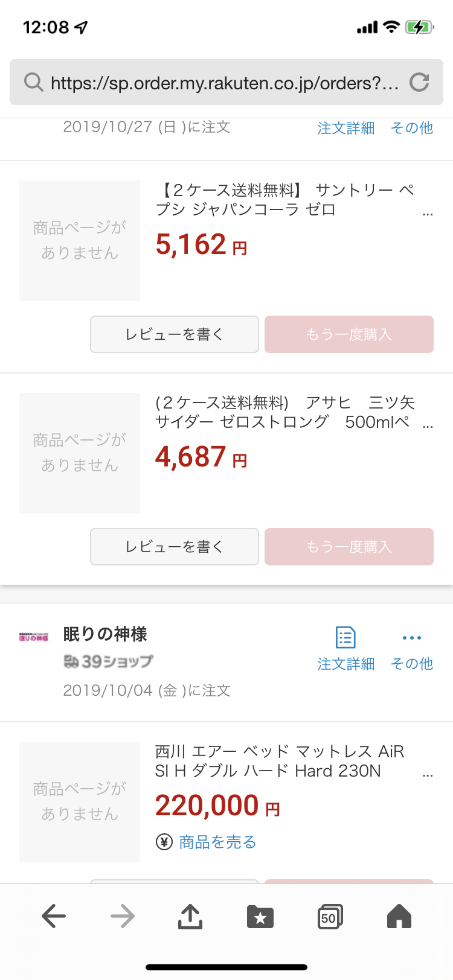Write a review for the Pepsi cola item
This screenshot has width=453, height=980.
(x=175, y=334)
